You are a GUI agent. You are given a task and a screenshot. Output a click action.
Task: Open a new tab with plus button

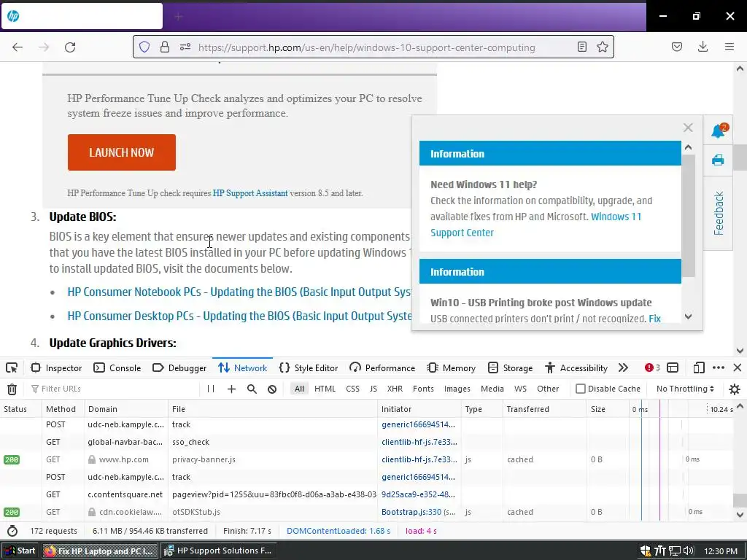[x=179, y=17]
